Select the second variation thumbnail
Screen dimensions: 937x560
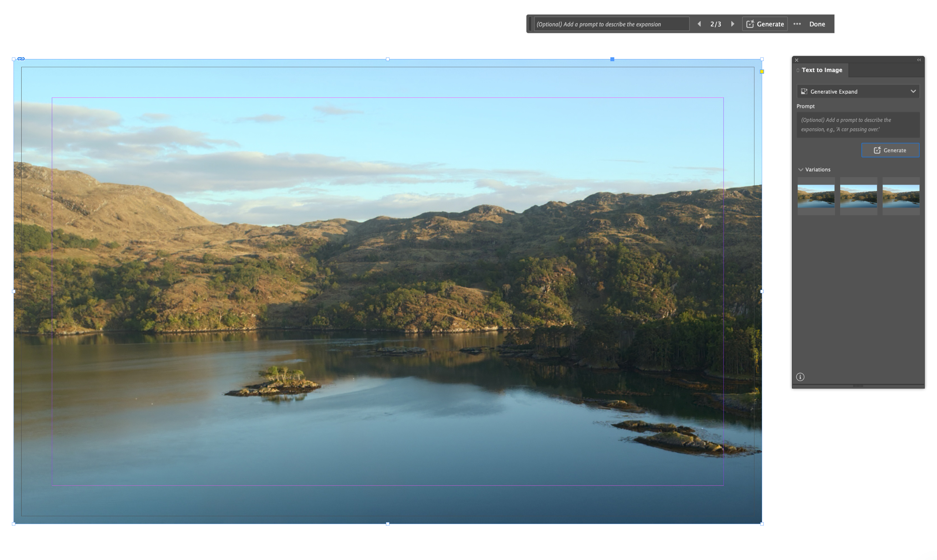point(858,196)
